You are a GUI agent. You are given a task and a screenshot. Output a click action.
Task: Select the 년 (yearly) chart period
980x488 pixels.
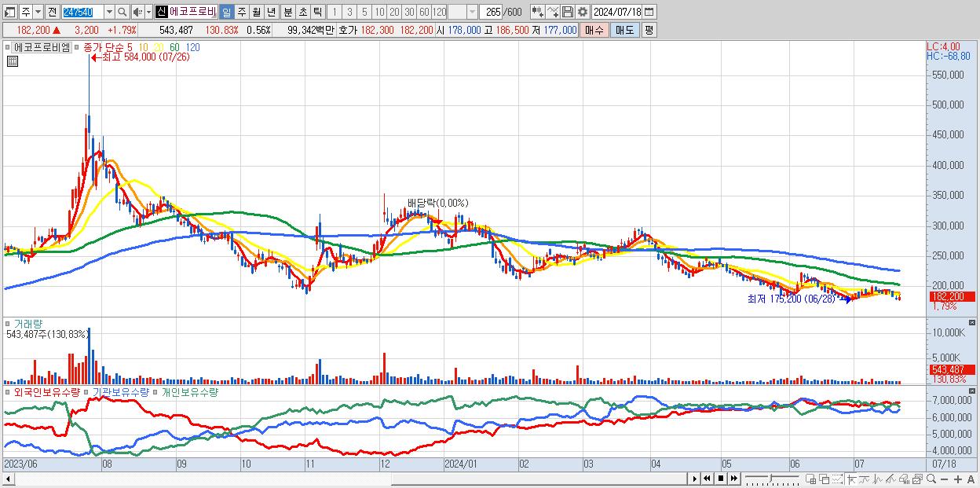pos(271,12)
